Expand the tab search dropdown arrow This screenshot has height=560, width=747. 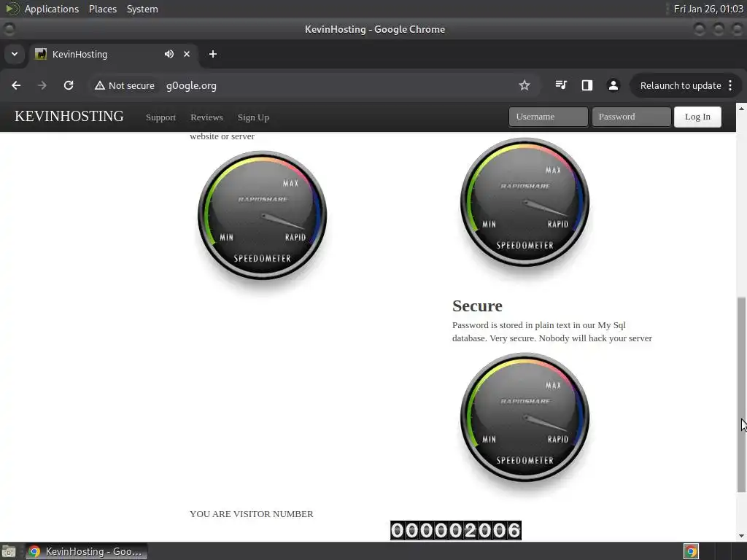coord(15,54)
